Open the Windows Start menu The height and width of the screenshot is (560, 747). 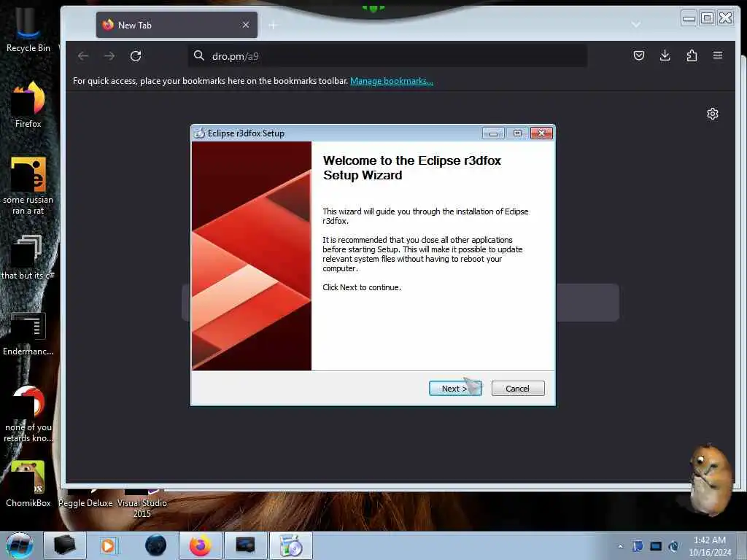19,545
